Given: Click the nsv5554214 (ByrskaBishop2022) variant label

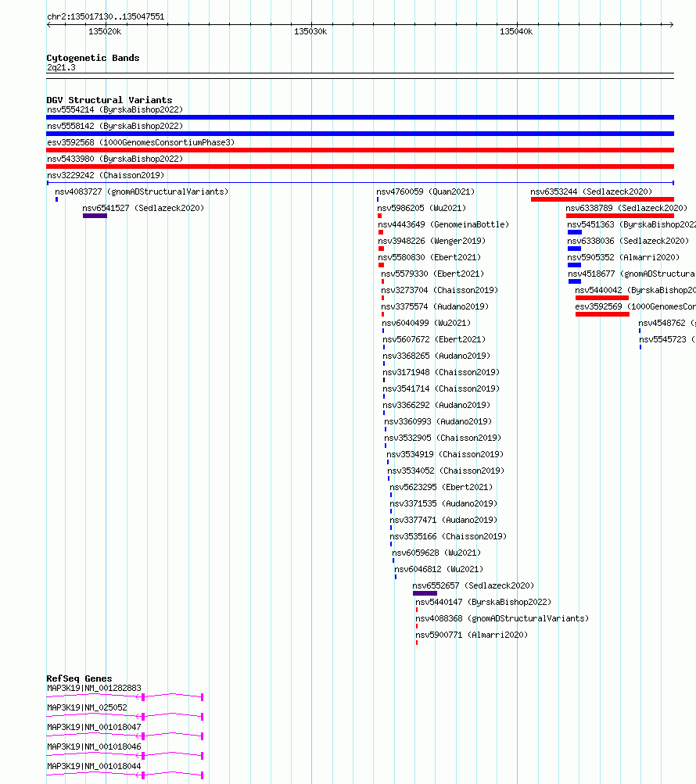Looking at the screenshot, I should 115,109.
